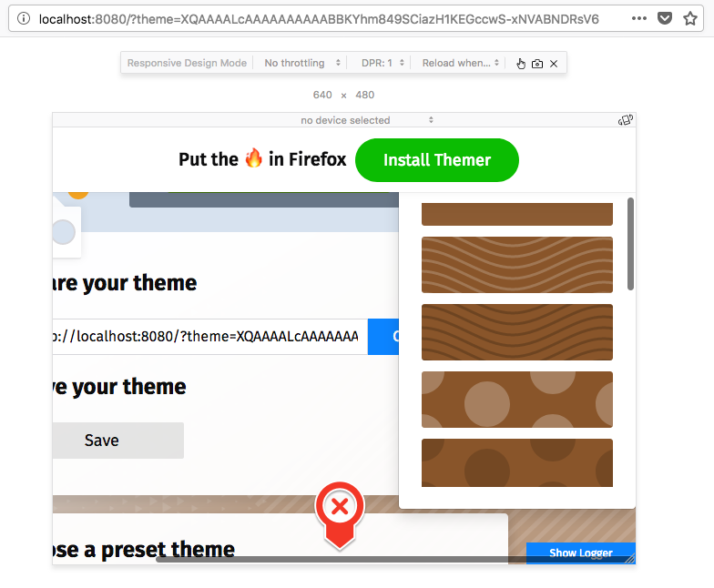Click the Install Themer button
Screen dimensions: 714x588
click(437, 160)
